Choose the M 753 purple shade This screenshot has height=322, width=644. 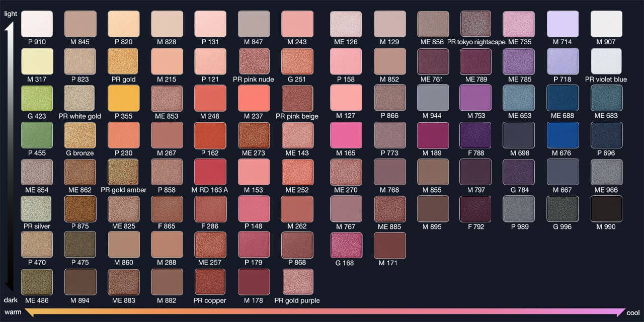coord(476,98)
